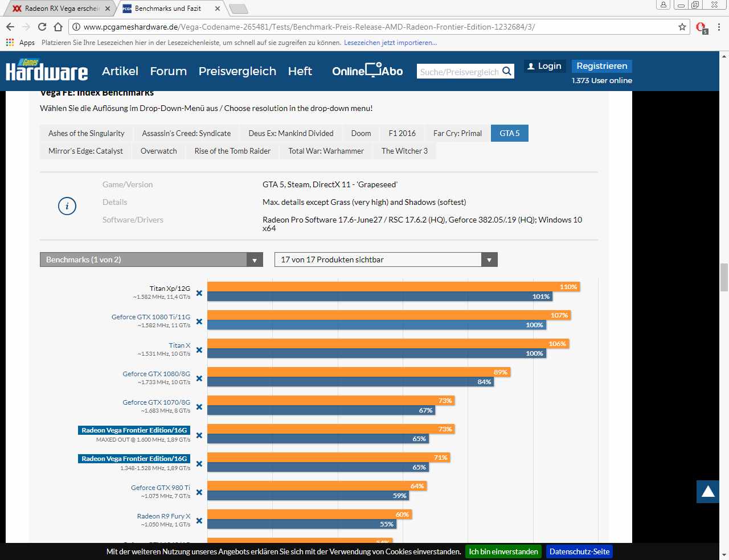Viewport: 729px width, 560px height.
Task: Remove Geforce GTX 1070/8G with X
Action: point(199,407)
